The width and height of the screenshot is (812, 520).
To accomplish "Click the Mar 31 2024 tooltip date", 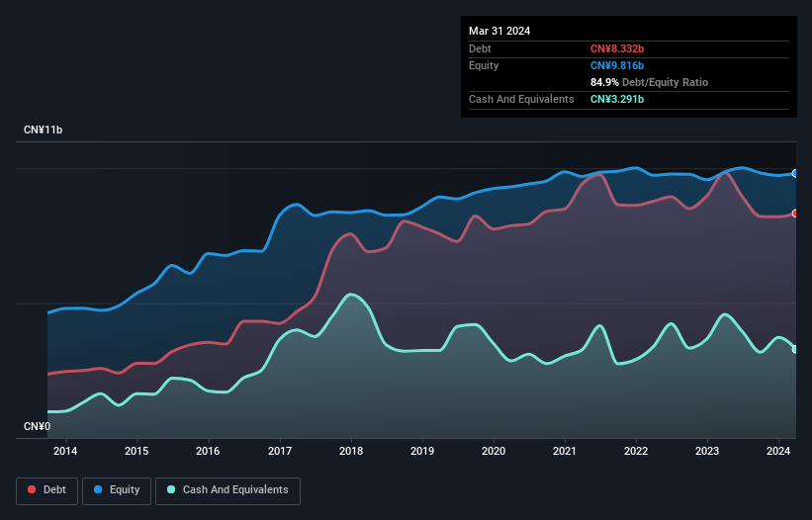I will pyautogui.click(x=499, y=31).
